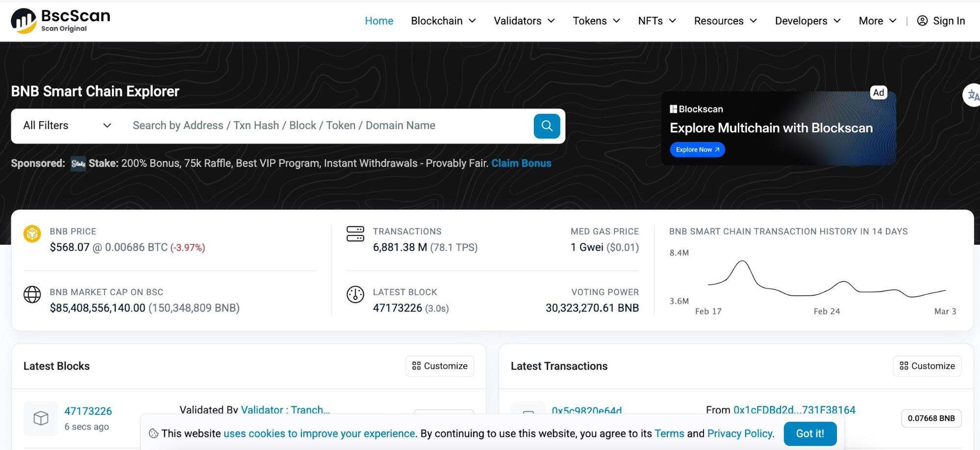
Task: Focus the address search input field
Action: tap(328, 125)
